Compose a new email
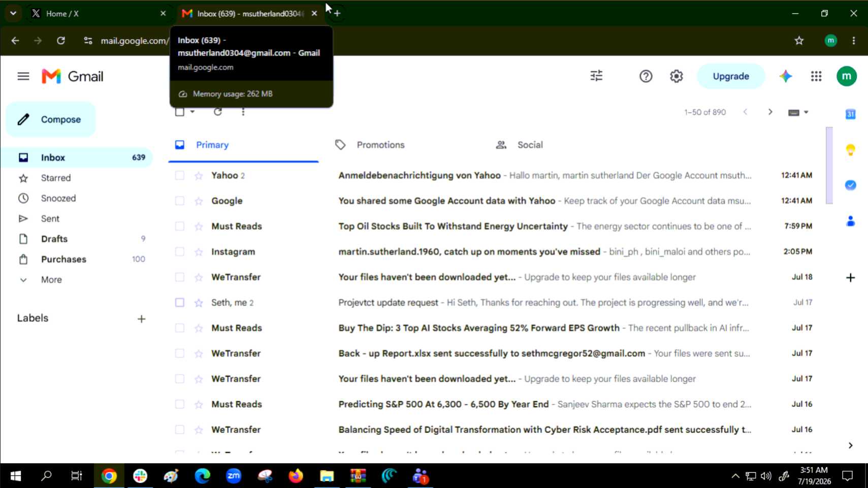 (51, 120)
